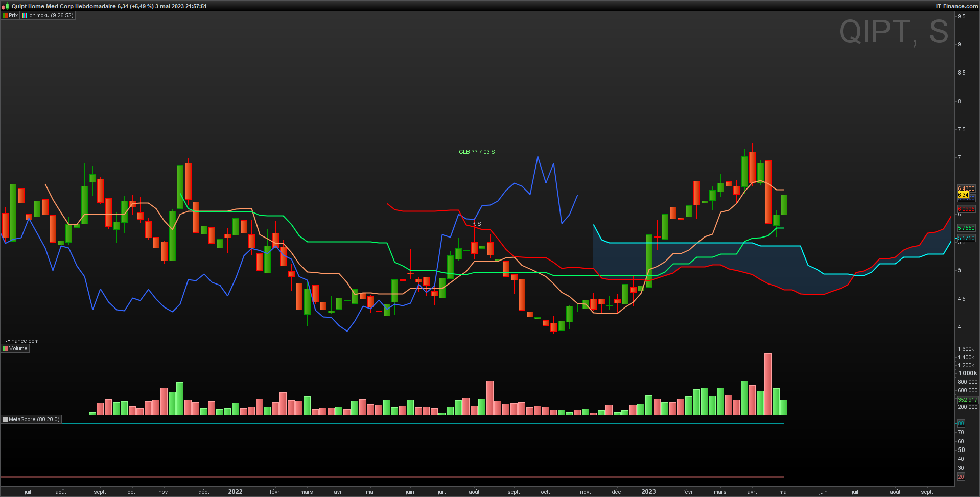Click the 2023 year marker on time axis

(648, 492)
